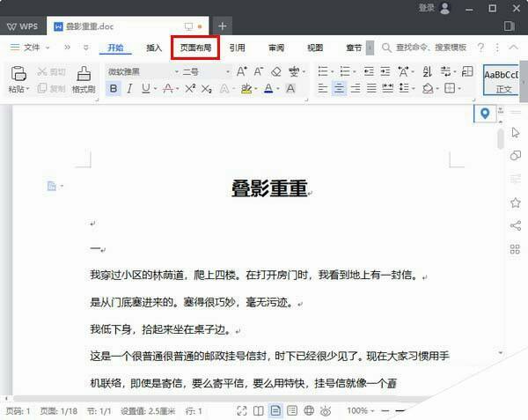Click the command search field
Screen dimensions: 528x420
tap(425, 48)
